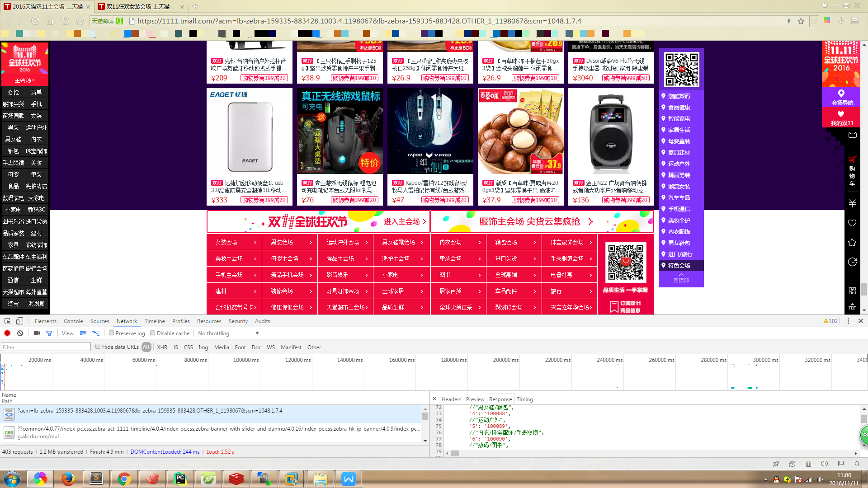Open Firefox from the Windows taskbar

coord(68,479)
